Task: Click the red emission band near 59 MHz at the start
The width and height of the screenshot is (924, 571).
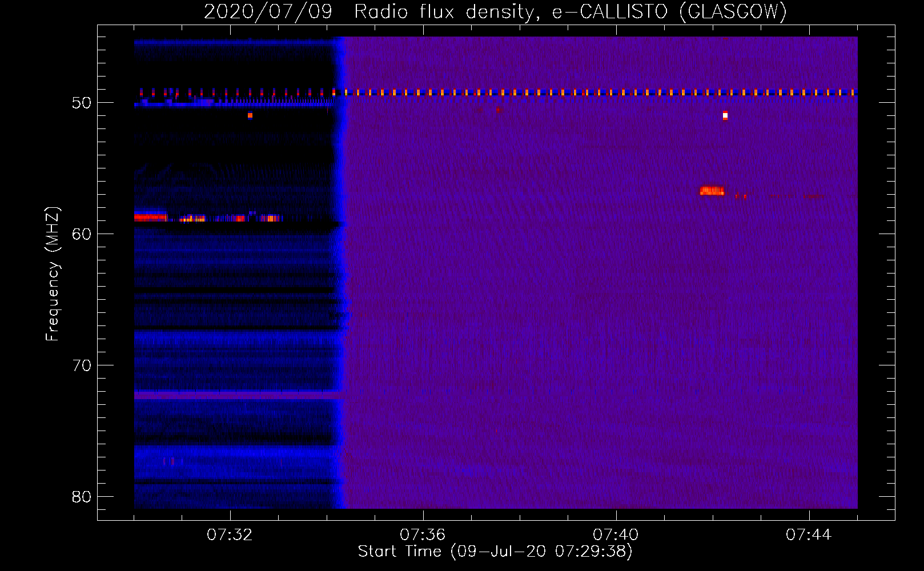Action: point(150,217)
